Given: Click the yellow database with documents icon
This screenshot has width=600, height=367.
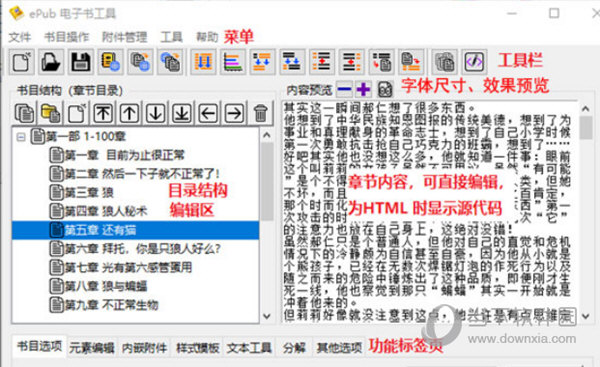Looking at the screenshot, I should pos(51,113).
